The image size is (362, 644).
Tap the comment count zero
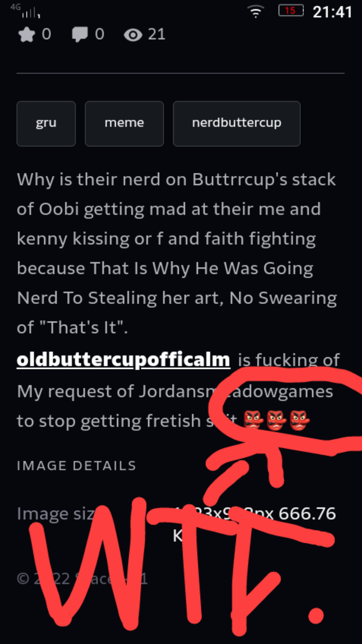[x=100, y=35]
